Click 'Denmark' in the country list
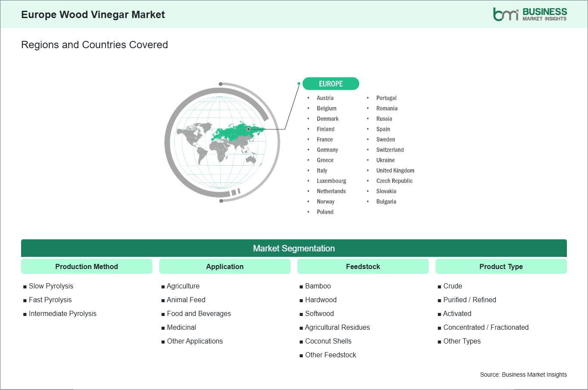The image size is (588, 390). tap(328, 119)
